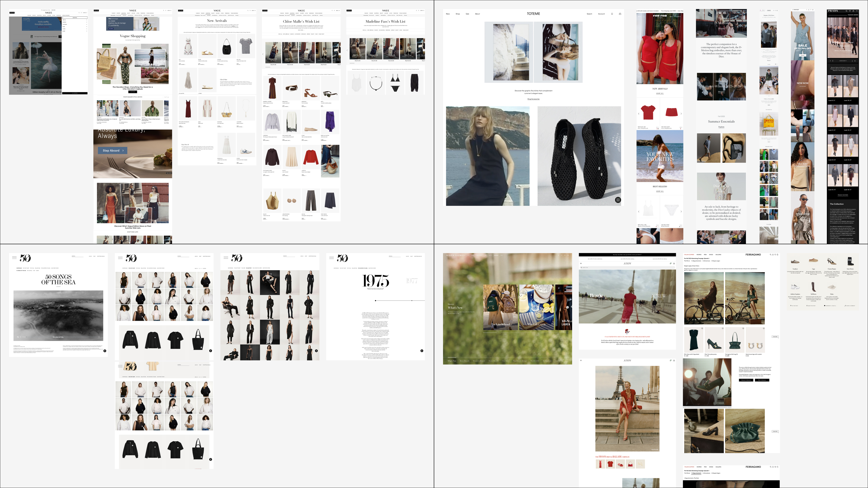Open the shopping bag icon on Toteme
Image resolution: width=868 pixels, height=488 pixels.
(x=620, y=14)
